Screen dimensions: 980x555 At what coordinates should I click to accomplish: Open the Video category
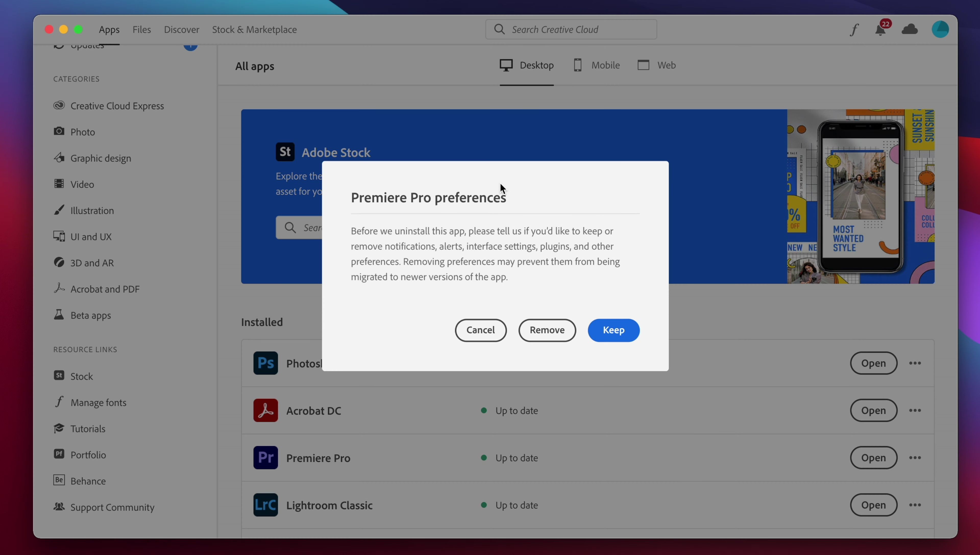[73, 184]
